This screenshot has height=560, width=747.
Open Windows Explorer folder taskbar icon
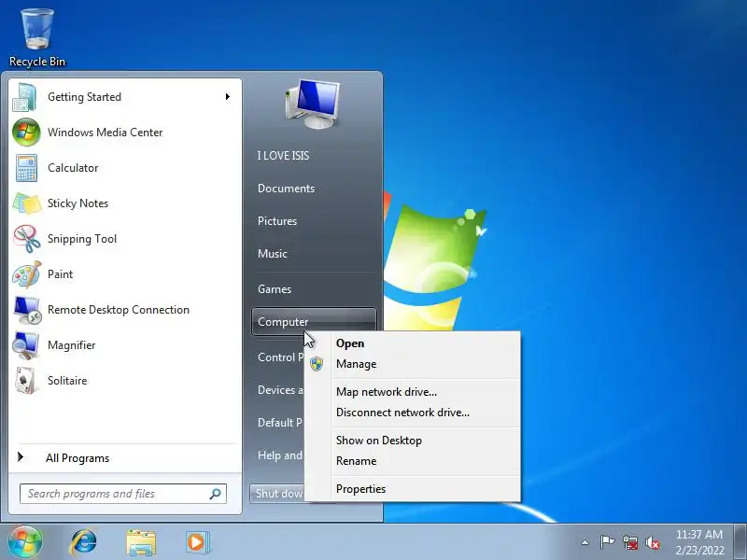(141, 542)
